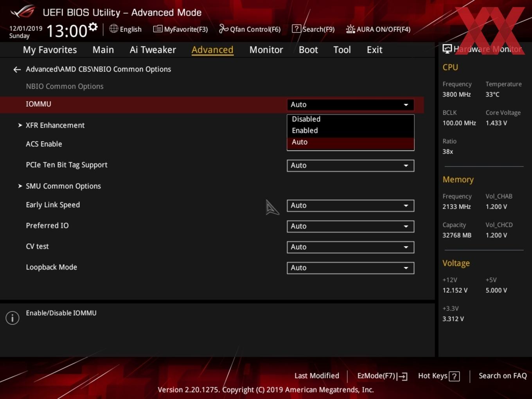Open Preferred IO dropdown
532x399 pixels.
tap(350, 226)
